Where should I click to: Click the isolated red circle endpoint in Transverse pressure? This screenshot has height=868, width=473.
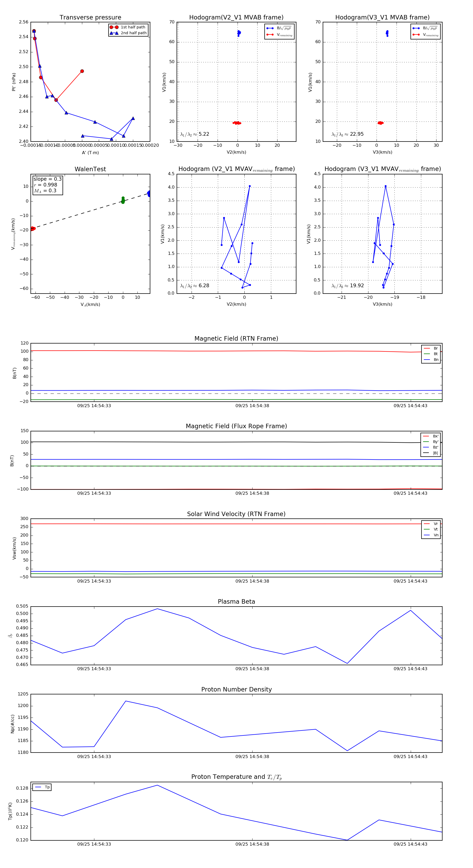[82, 71]
